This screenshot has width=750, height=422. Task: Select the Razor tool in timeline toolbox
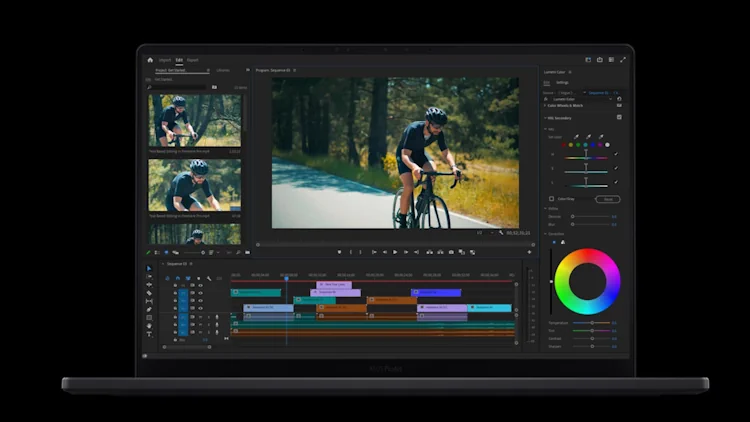[149, 293]
